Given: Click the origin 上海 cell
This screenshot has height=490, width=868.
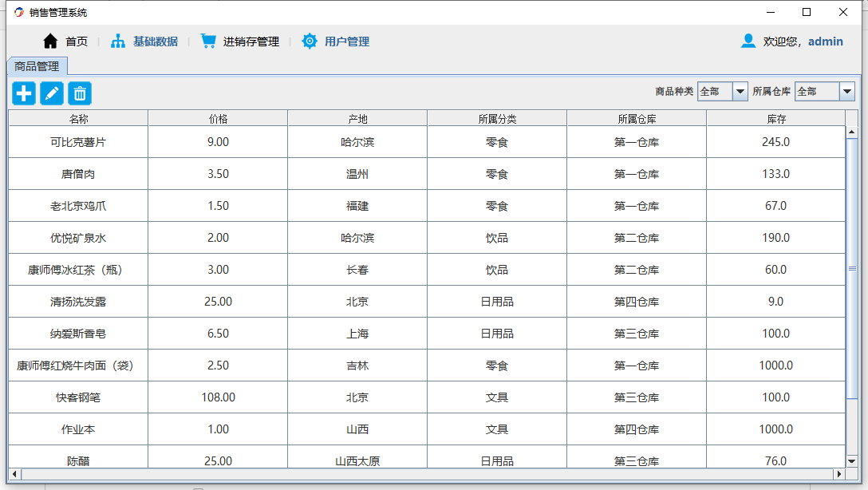Looking at the screenshot, I should (x=357, y=334).
